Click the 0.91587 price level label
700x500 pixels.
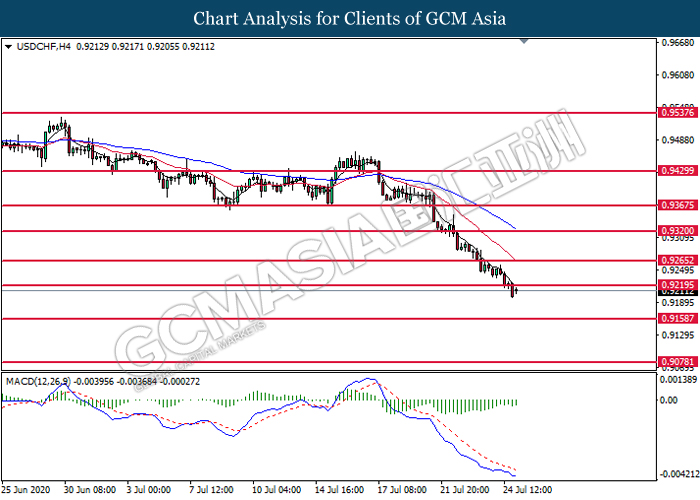(678, 319)
